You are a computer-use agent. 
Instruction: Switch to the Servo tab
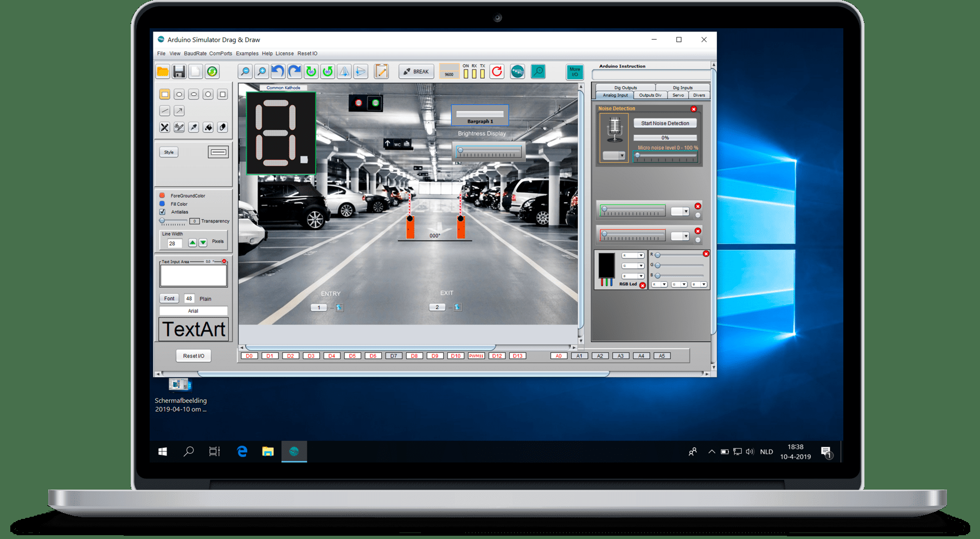[678, 96]
